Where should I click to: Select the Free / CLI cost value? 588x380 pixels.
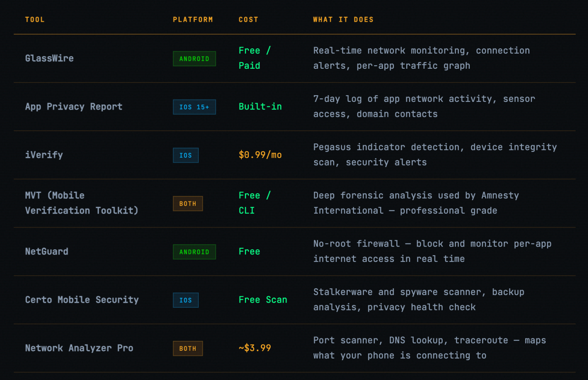coord(254,203)
